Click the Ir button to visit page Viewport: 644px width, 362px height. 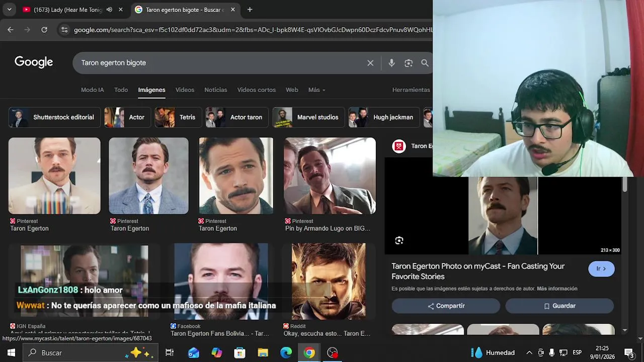click(601, 268)
